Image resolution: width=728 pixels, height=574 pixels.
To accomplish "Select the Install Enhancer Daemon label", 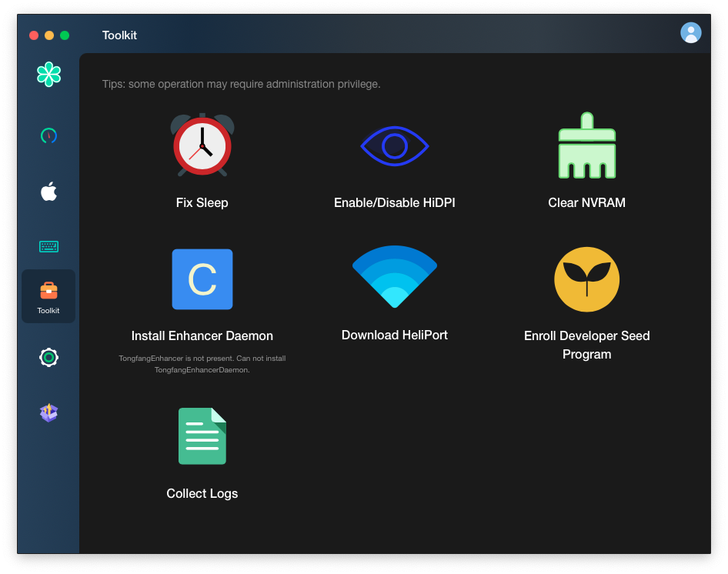I will pyautogui.click(x=202, y=335).
